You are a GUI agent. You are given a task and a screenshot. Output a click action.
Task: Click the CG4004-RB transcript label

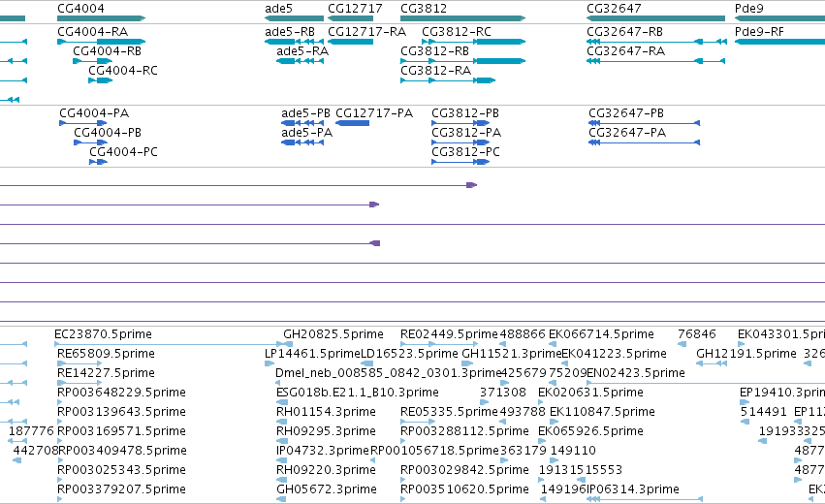[x=107, y=51]
